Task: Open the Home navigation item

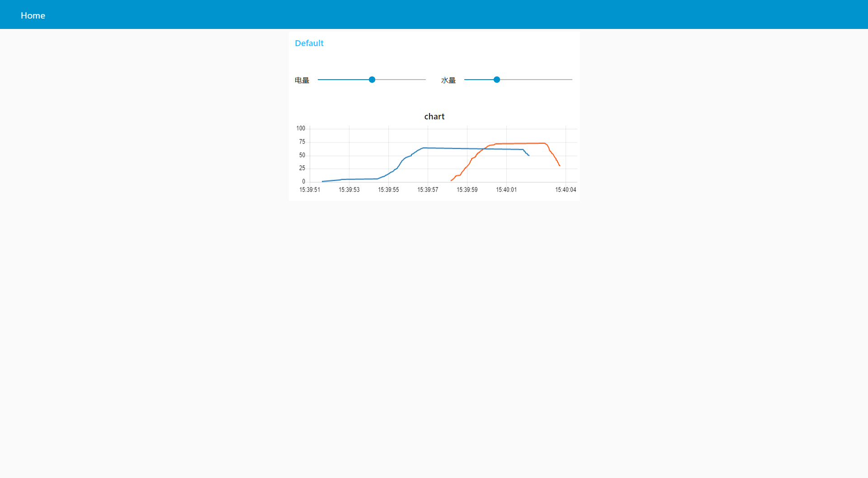Action: coord(33,15)
